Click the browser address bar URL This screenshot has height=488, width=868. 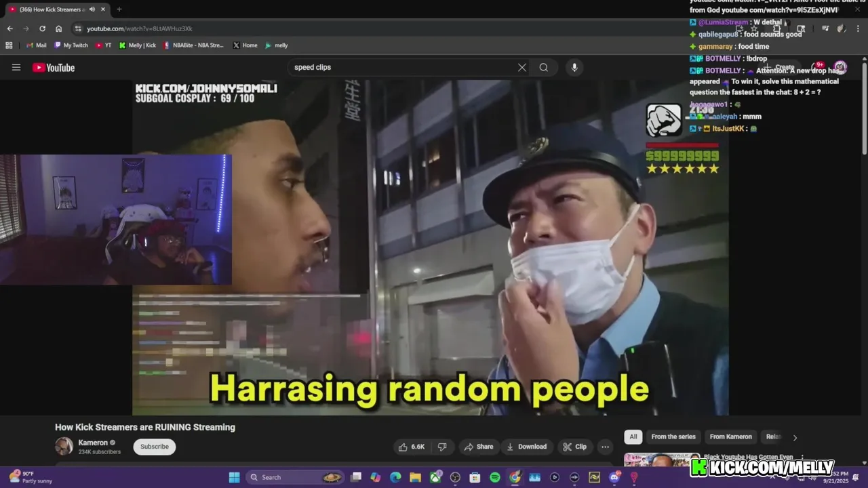pyautogui.click(x=140, y=28)
